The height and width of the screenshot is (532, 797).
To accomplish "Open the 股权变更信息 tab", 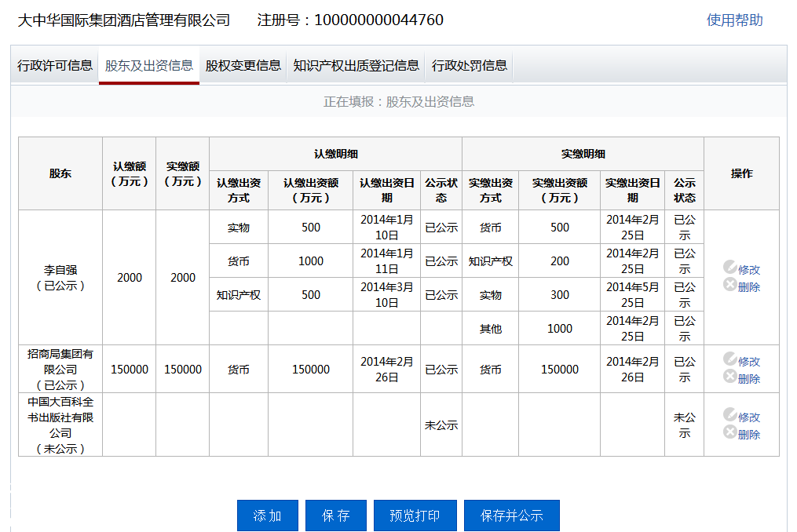I will (x=242, y=66).
